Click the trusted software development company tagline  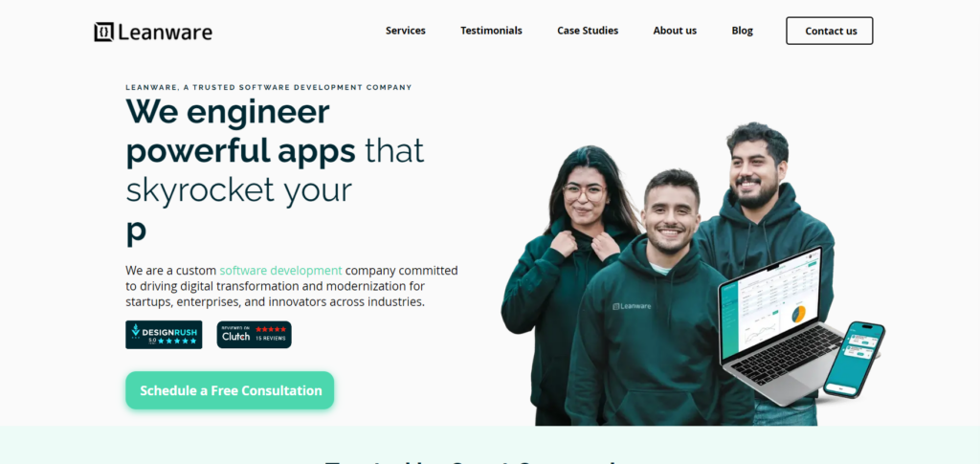point(269,87)
